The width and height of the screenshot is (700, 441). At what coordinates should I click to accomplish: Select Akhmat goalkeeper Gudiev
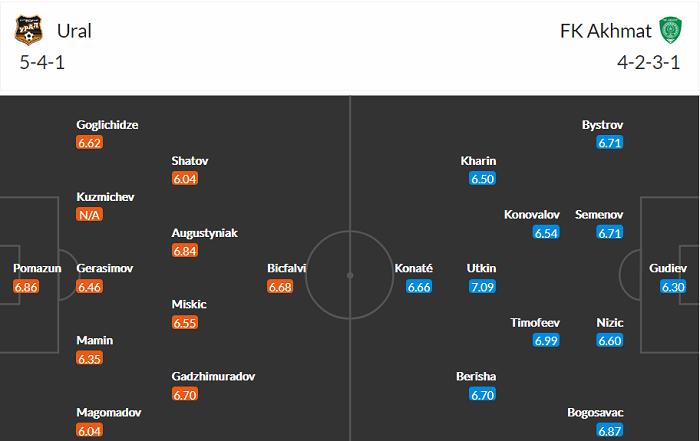pos(668,269)
